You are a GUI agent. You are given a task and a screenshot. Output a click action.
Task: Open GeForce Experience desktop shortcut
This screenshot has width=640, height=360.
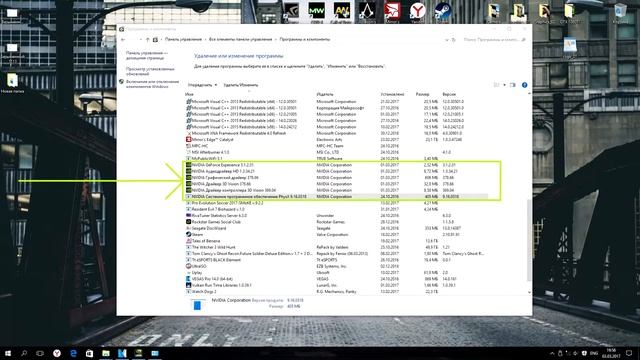coord(291,11)
